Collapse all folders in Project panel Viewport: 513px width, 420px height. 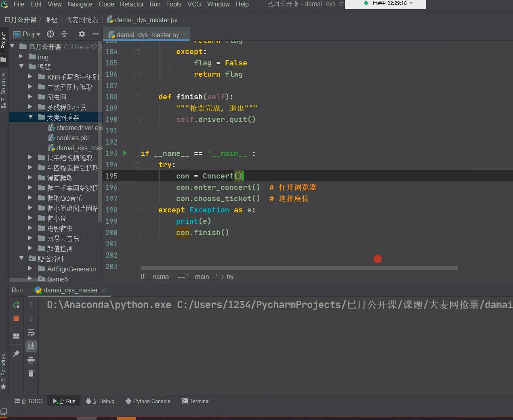(x=64, y=34)
